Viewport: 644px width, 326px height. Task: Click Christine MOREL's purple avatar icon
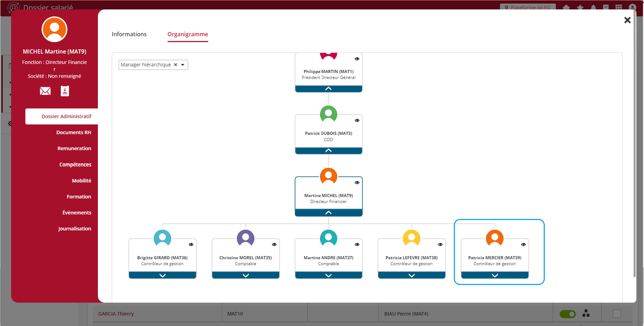[x=245, y=238]
